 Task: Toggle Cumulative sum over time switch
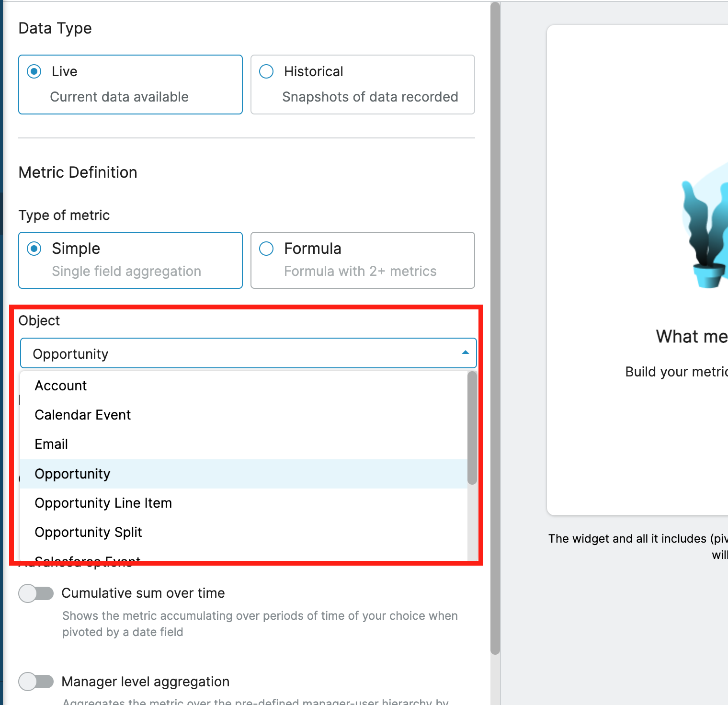pyautogui.click(x=36, y=593)
